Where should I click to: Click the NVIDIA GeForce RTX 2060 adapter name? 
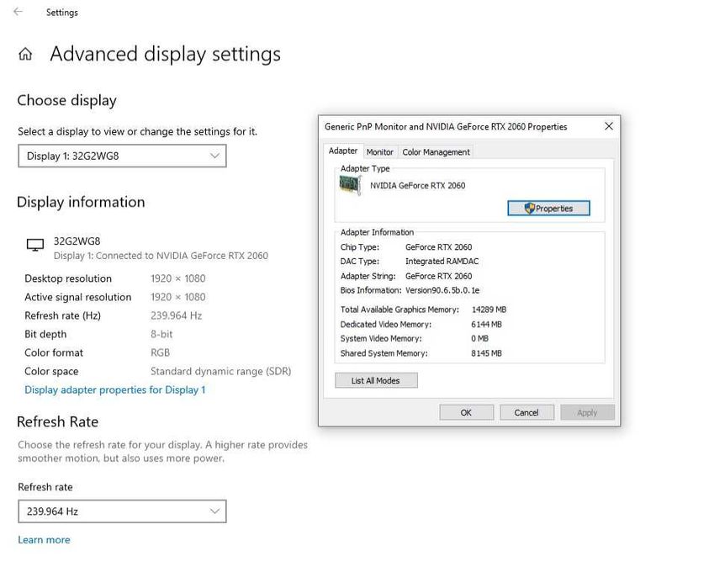tap(417, 185)
